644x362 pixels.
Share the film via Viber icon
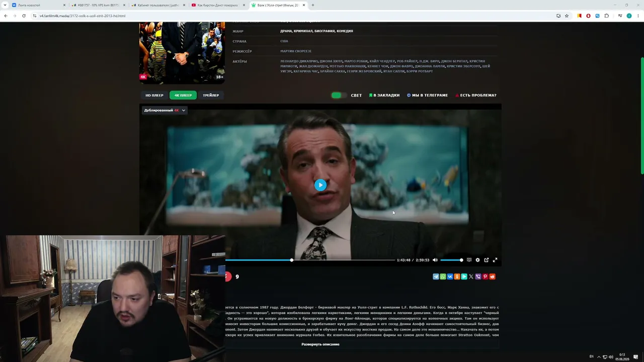coord(478,277)
